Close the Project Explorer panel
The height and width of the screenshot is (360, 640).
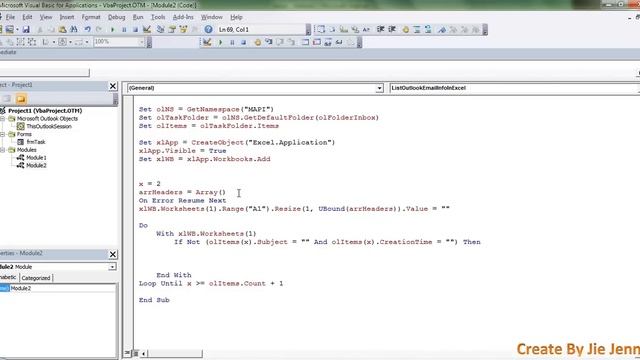coord(113,86)
